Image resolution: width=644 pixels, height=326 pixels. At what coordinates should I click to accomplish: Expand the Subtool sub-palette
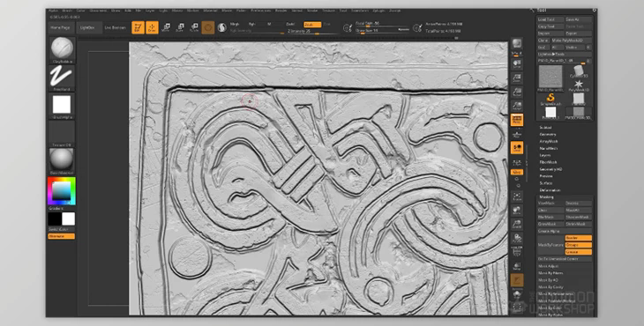(545, 128)
